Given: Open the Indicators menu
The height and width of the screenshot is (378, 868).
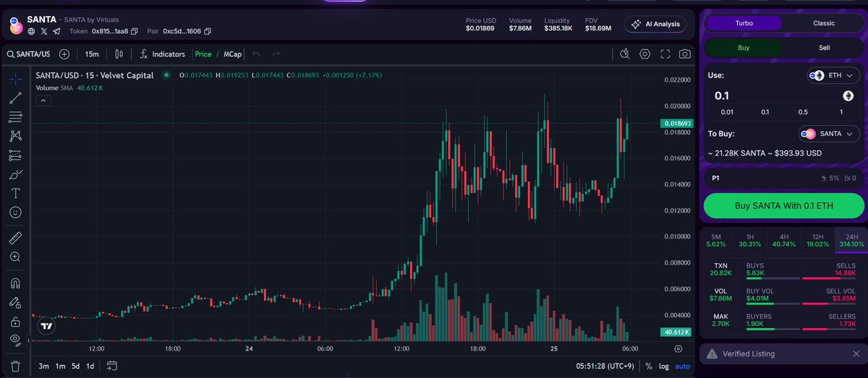Looking at the screenshot, I should point(163,54).
